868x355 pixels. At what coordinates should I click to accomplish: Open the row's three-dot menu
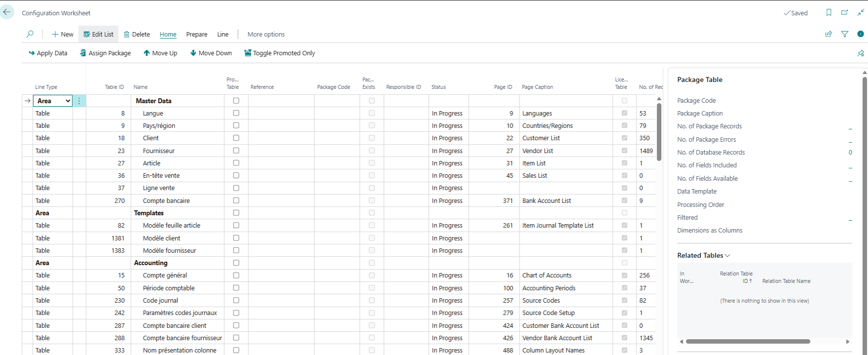pyautogui.click(x=79, y=101)
